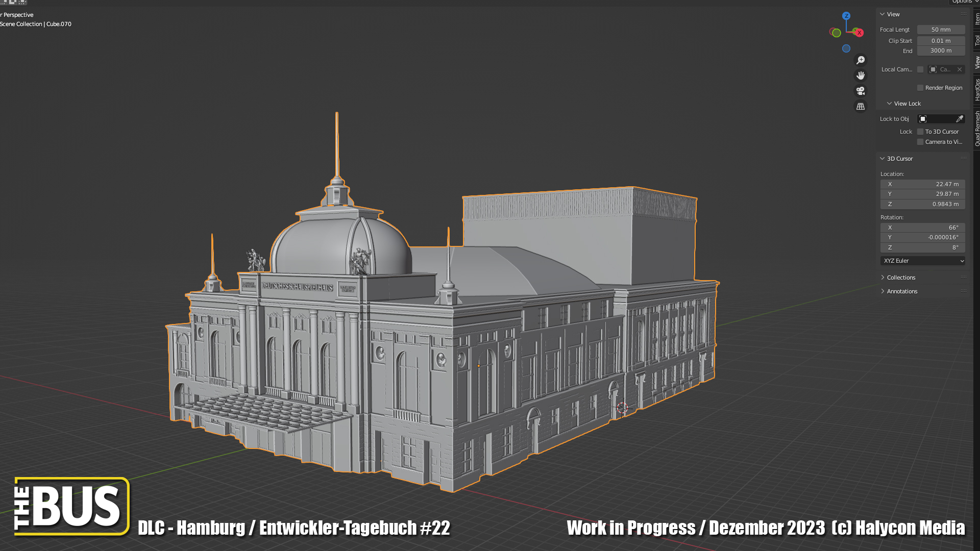Open the XYZ Euler rotation mode dropdown
The image size is (980, 551).
[923, 261]
